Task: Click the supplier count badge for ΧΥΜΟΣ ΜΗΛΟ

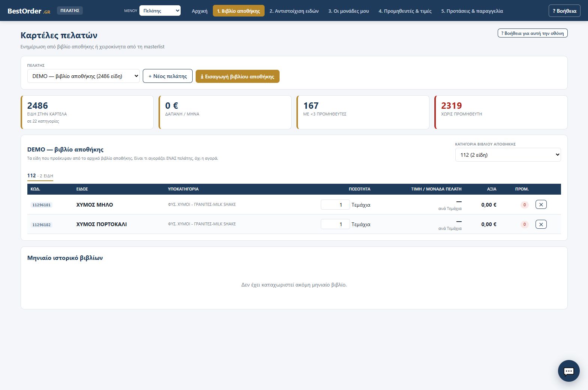Action: tap(524, 205)
